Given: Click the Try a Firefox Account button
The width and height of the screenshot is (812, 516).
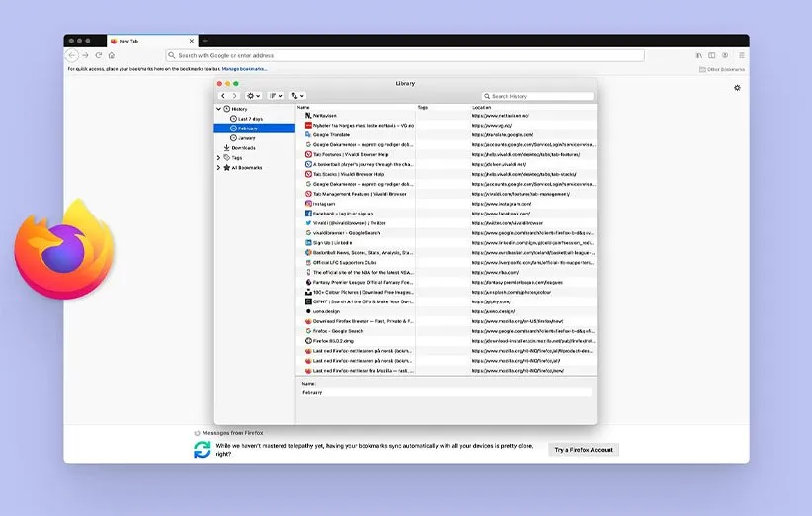Looking at the screenshot, I should (584, 450).
